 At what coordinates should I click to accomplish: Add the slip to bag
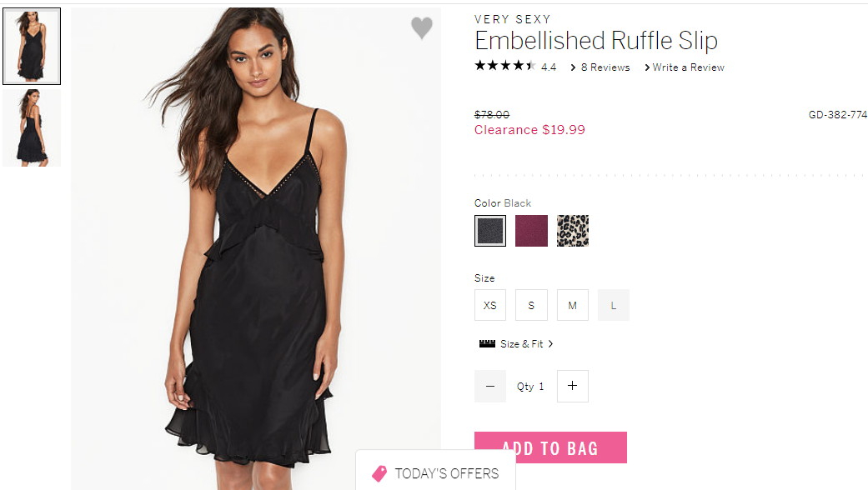tap(550, 447)
